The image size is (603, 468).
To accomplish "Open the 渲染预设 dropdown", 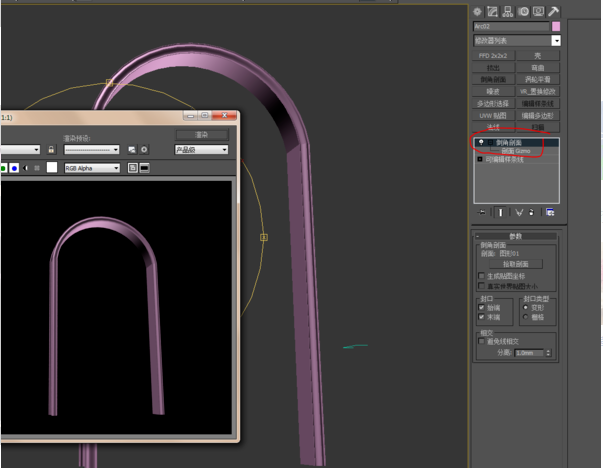I will 92,149.
